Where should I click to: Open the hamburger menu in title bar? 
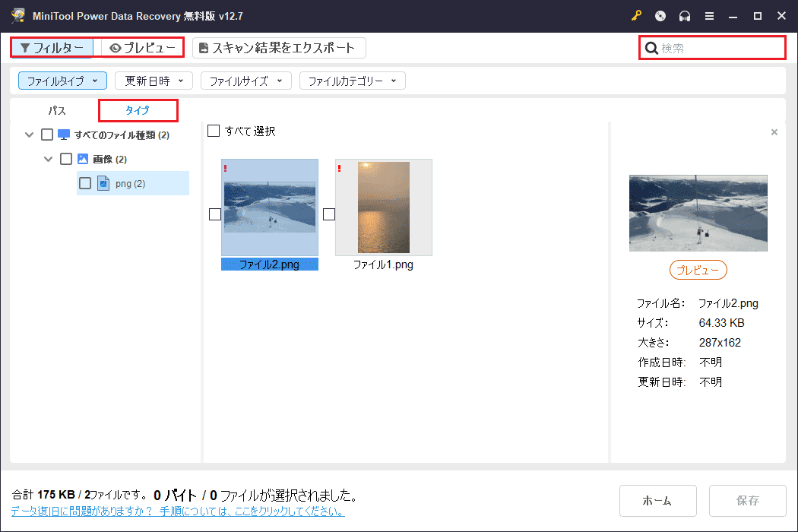click(709, 15)
